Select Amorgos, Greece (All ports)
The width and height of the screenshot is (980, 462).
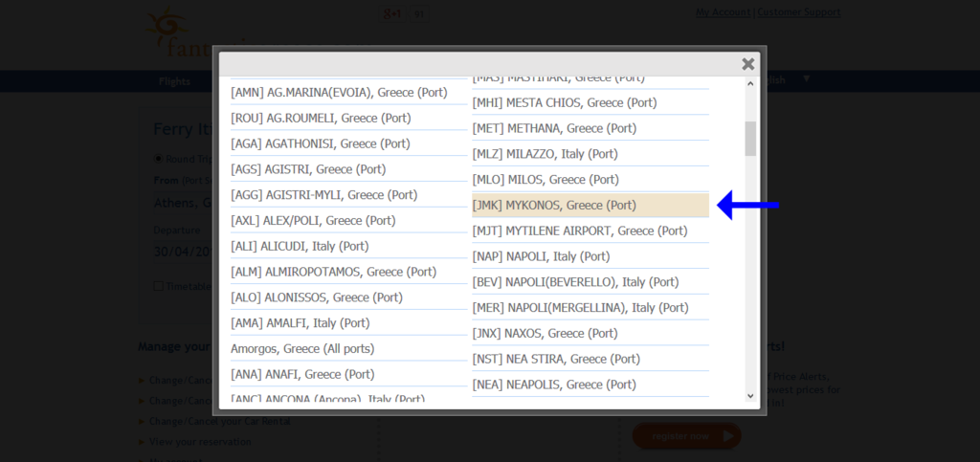[348, 348]
